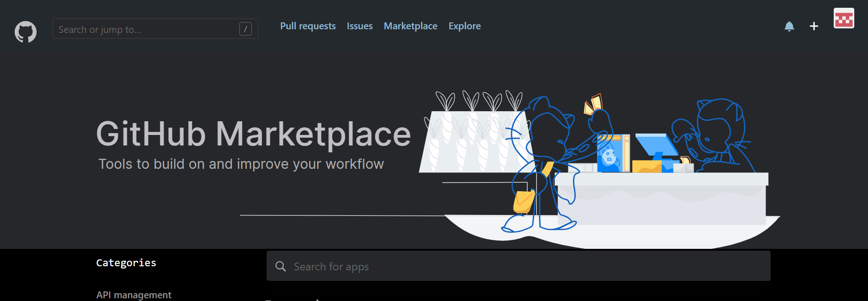The image size is (868, 301).
Task: Open the GitHub Octocat logo homepage
Action: click(26, 32)
